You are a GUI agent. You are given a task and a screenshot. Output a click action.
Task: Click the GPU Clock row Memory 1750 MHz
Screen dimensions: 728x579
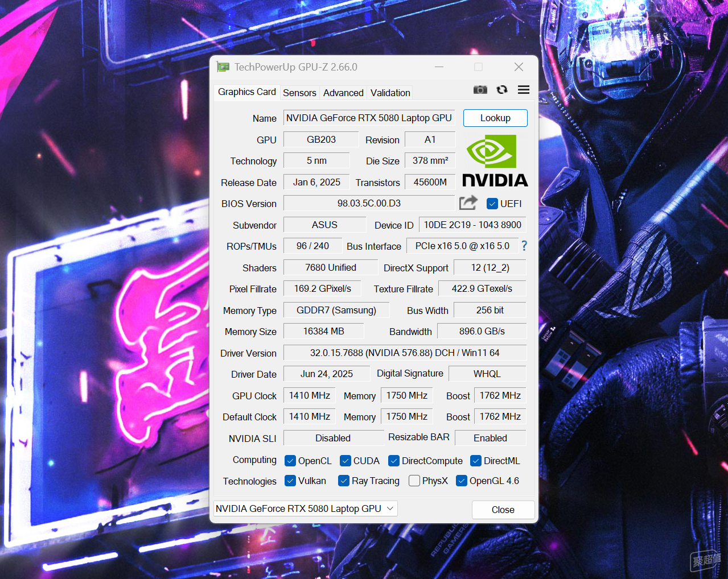pos(406,395)
